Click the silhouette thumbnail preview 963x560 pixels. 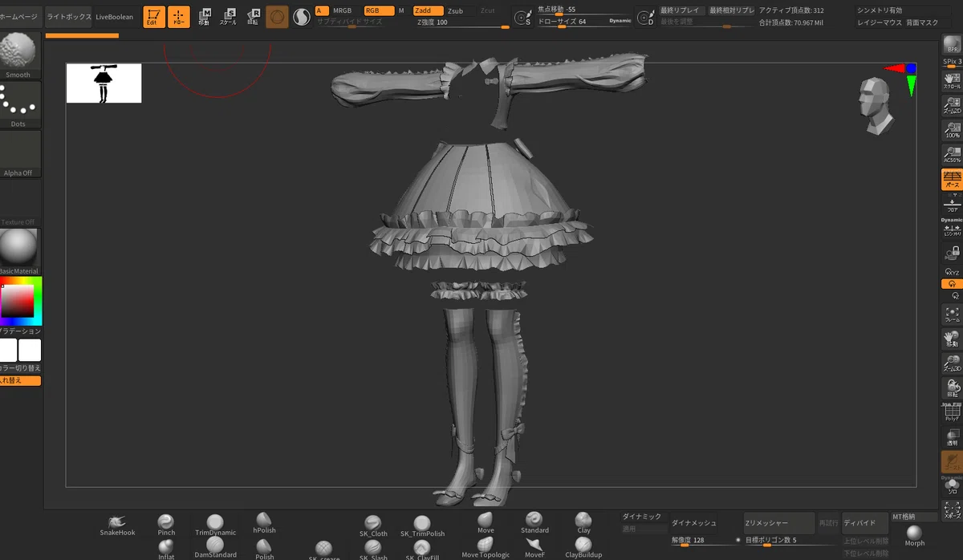point(104,83)
